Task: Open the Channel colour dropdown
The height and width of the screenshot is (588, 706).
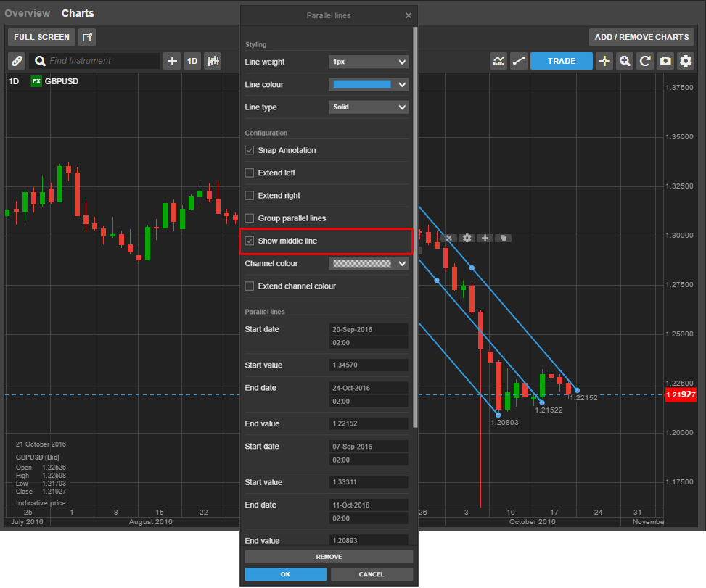Action: (369, 264)
